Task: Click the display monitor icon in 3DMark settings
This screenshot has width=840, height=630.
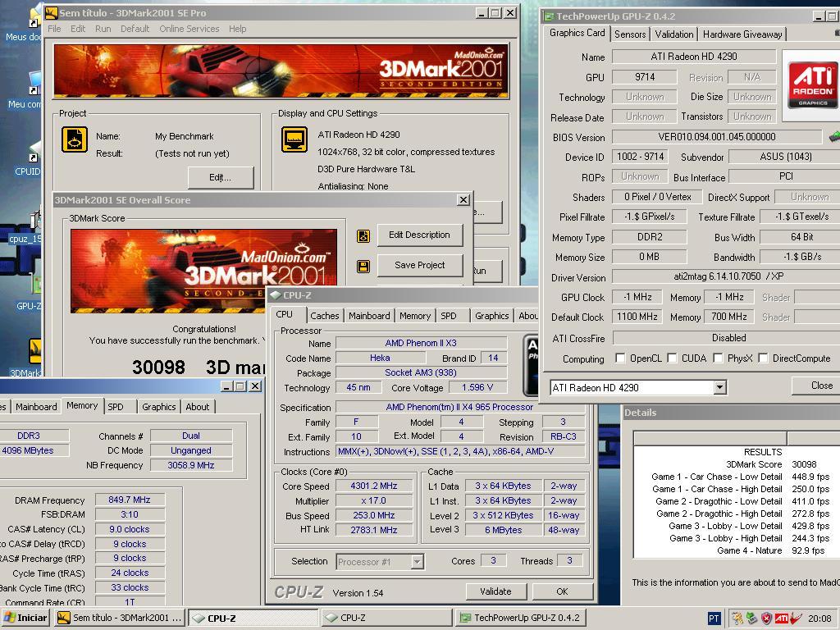Action: click(294, 139)
